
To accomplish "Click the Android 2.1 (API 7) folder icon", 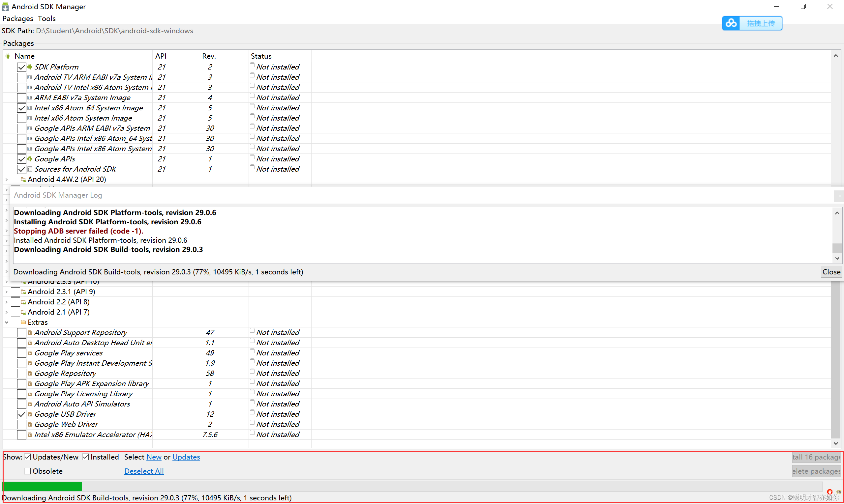I will (x=23, y=312).
